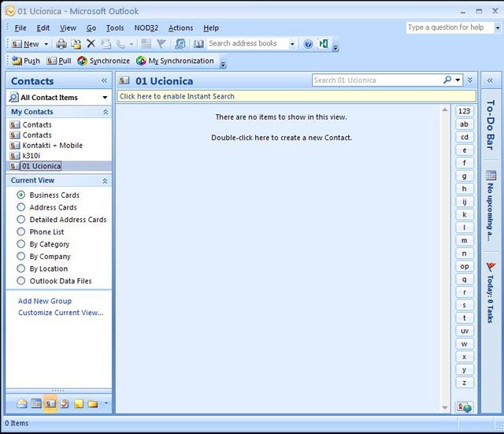Open the Go menu
This screenshot has width=504, height=434.
click(x=91, y=28)
